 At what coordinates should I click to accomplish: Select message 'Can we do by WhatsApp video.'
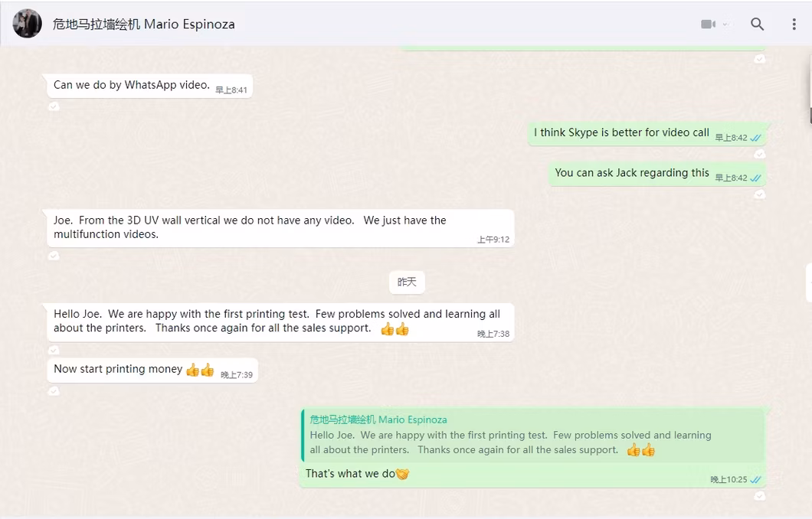click(x=149, y=86)
